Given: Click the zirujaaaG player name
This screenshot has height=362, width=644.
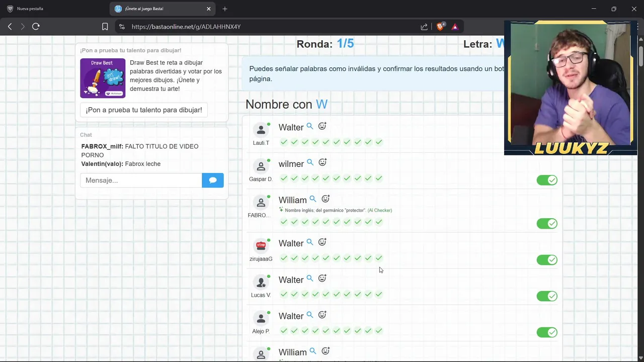Looking at the screenshot, I should (x=261, y=259).
